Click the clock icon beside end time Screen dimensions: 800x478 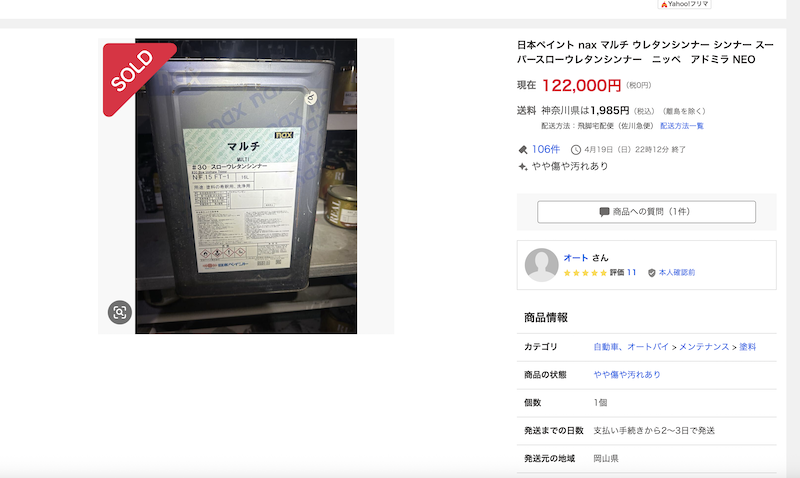click(576, 149)
